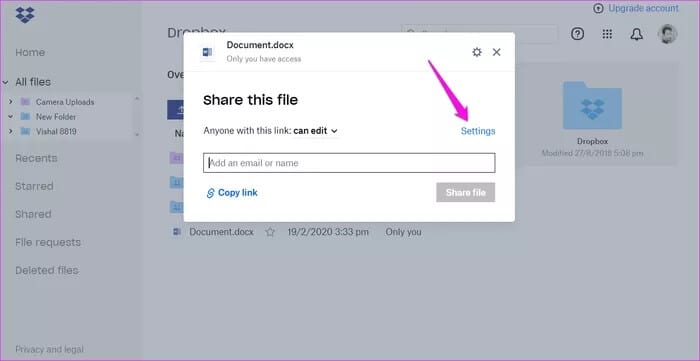Click the Only you sharing cell

click(404, 232)
